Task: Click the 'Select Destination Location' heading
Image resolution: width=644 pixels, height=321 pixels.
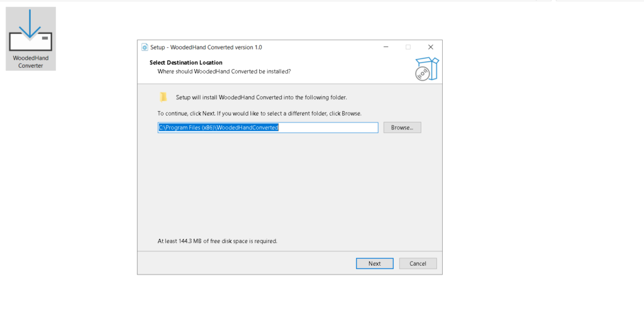Action: coord(186,63)
